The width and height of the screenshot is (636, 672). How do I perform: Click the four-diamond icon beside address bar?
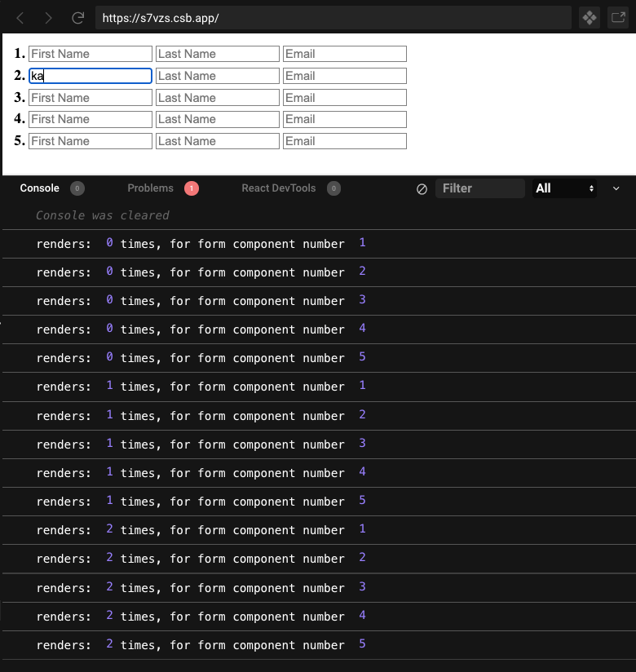coord(590,18)
